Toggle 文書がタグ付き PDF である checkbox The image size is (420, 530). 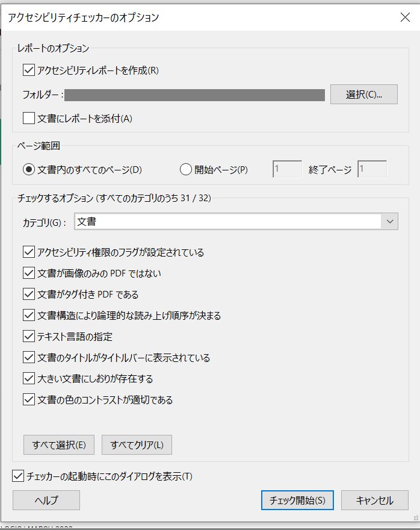29,294
